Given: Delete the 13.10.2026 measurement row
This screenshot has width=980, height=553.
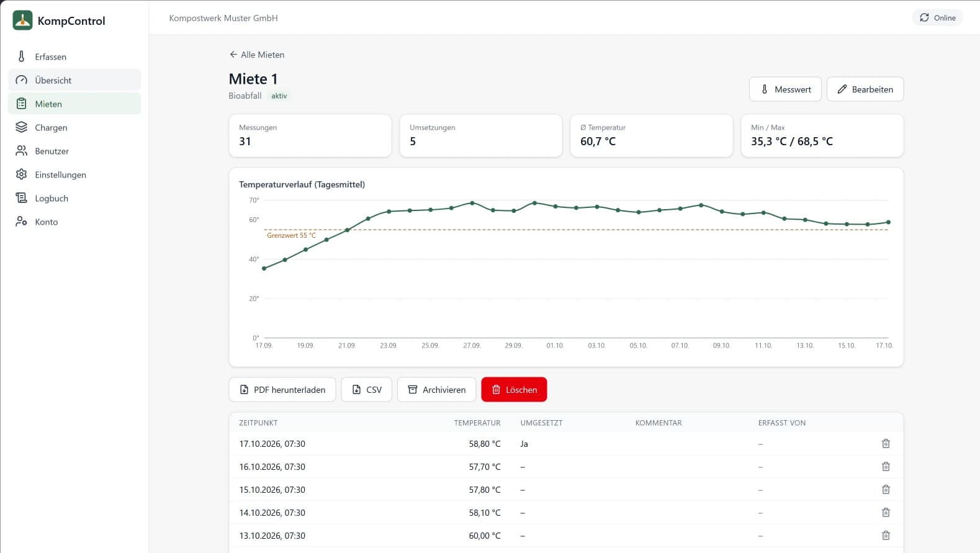Looking at the screenshot, I should [886, 536].
